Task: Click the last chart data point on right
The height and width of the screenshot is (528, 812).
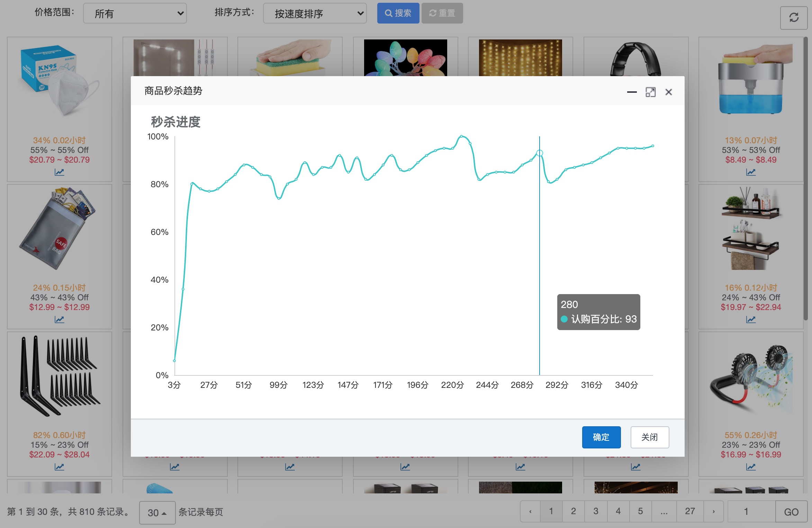Action: pos(653,146)
